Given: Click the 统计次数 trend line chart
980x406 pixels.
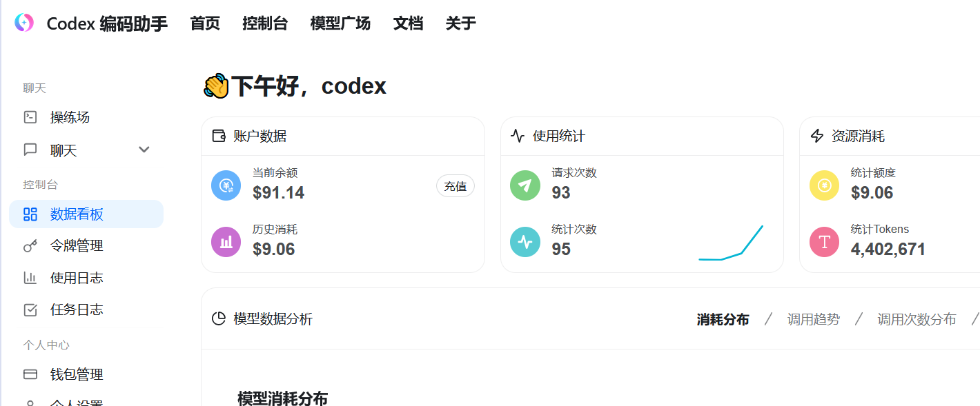Looking at the screenshot, I should click(731, 243).
